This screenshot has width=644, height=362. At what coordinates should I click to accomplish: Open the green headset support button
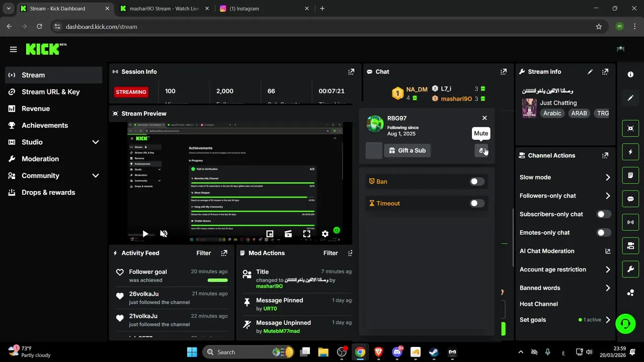[625, 323]
